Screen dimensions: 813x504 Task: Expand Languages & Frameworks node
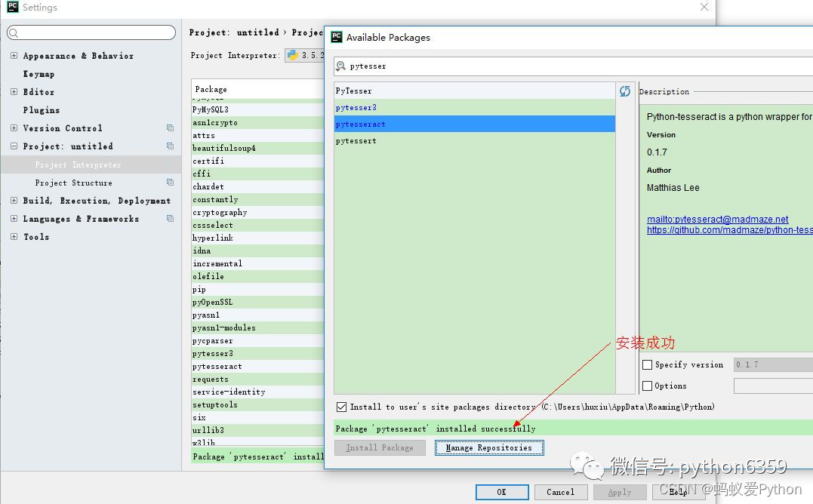[x=14, y=219]
